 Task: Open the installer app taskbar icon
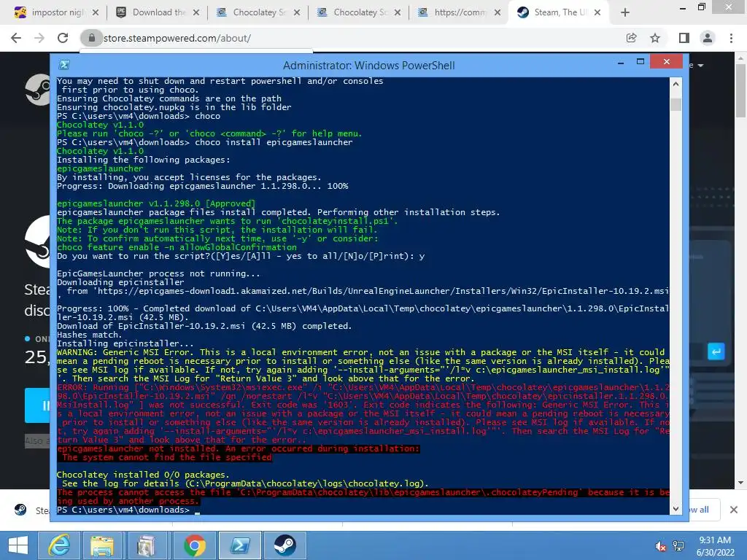point(146,545)
